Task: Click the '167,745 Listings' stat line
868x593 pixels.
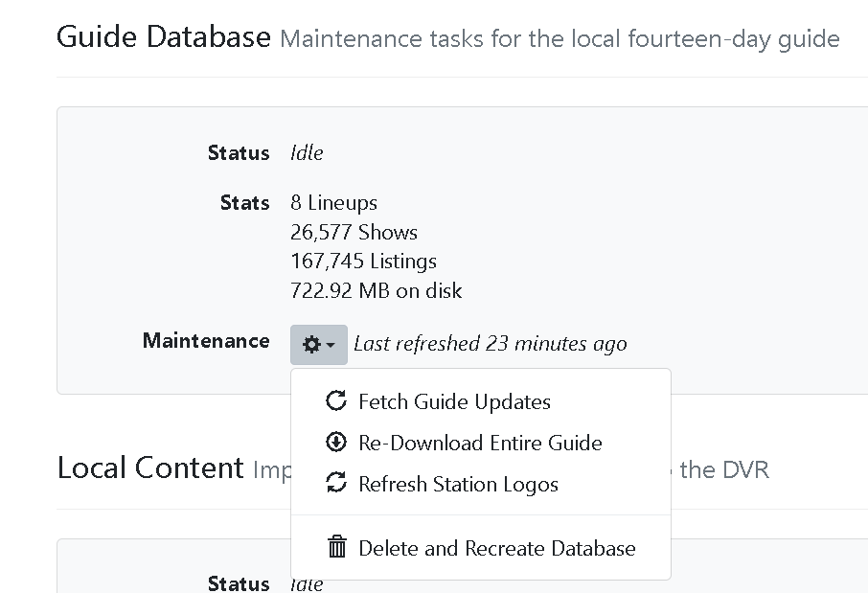Action: (x=363, y=261)
